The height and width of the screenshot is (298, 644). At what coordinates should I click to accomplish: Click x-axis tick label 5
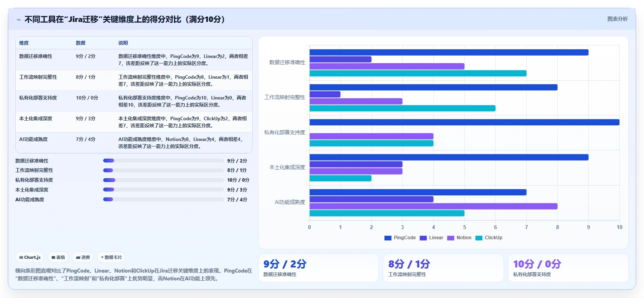464,227
